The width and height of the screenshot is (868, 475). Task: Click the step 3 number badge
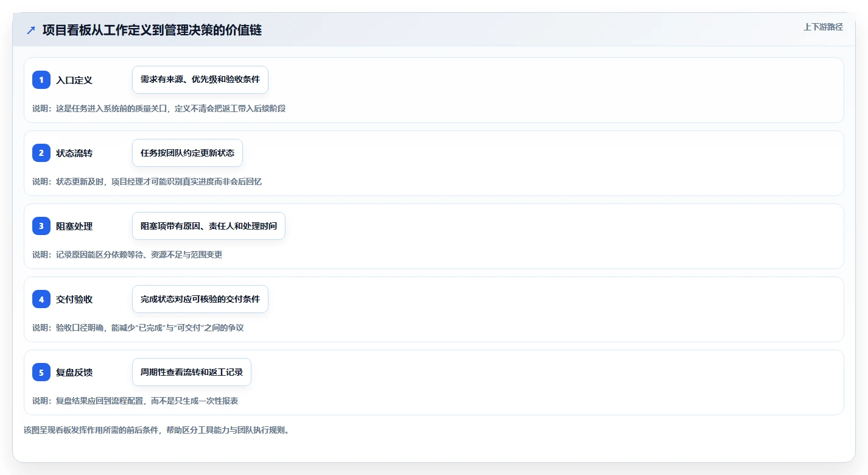(x=41, y=226)
